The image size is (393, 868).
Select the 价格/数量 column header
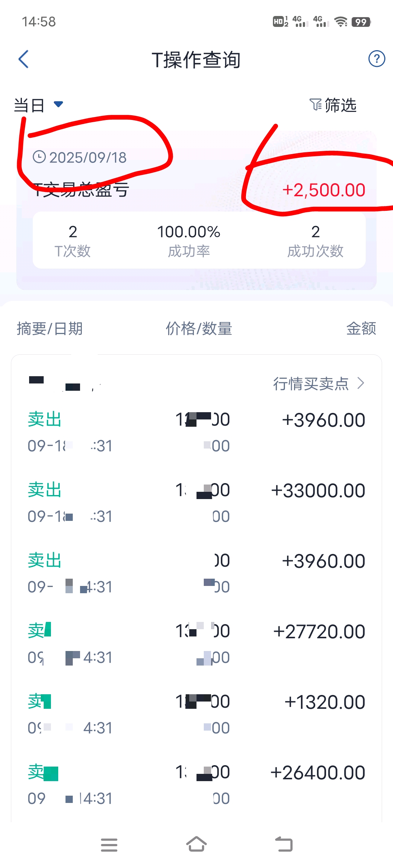click(x=199, y=329)
